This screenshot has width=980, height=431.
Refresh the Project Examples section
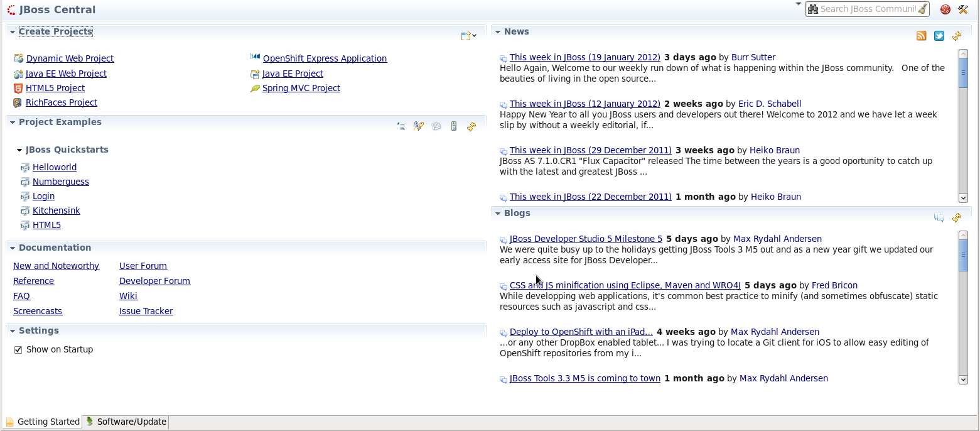click(x=471, y=126)
